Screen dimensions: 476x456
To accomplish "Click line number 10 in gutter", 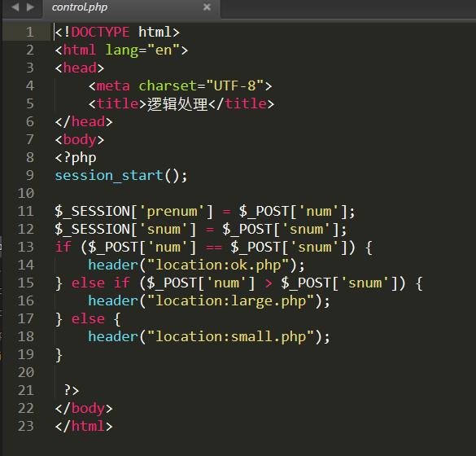I will 26,193.
